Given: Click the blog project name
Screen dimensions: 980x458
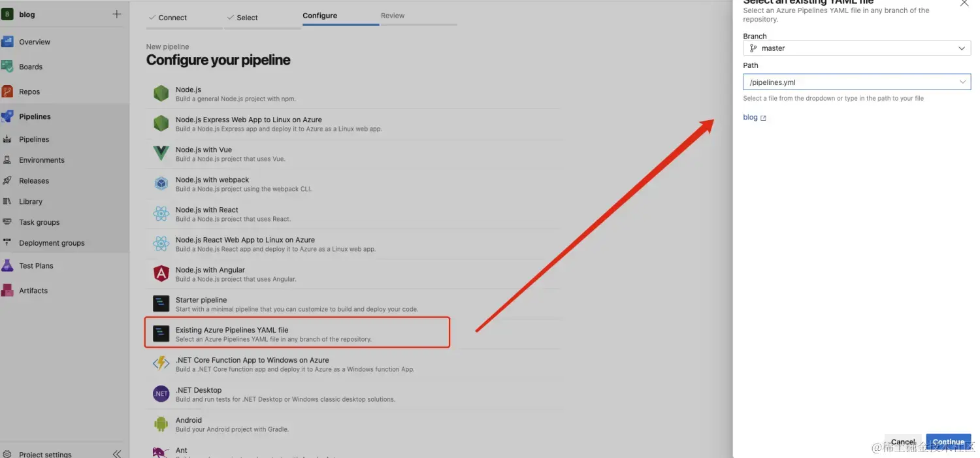Looking at the screenshot, I should pos(27,14).
